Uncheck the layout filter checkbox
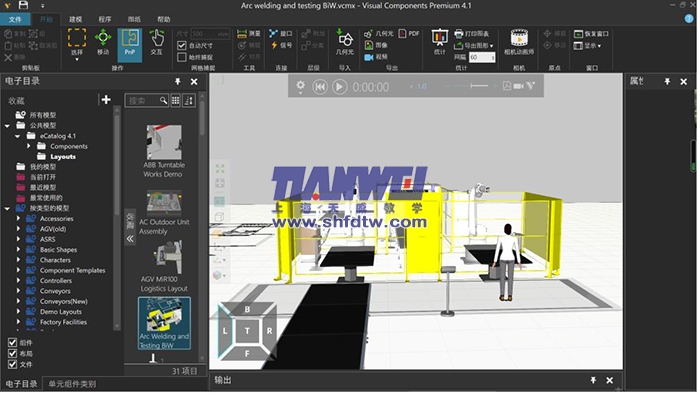This screenshot has height=395, width=700. (x=12, y=354)
